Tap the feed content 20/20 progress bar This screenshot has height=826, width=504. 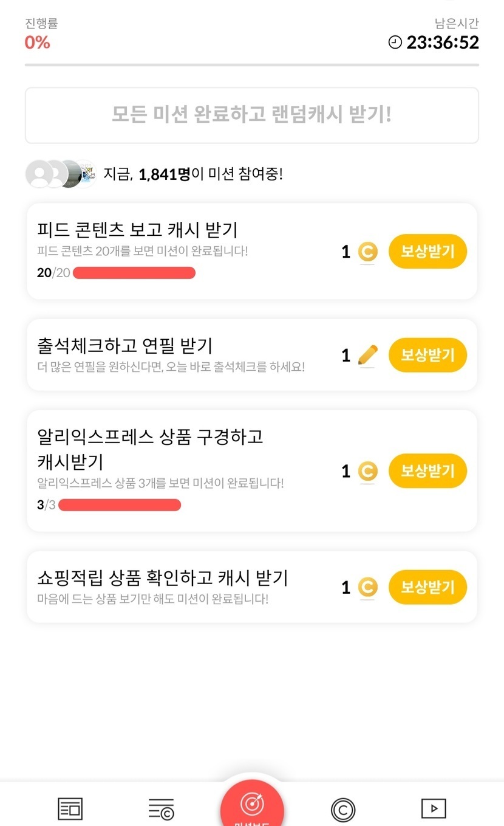[x=134, y=273]
